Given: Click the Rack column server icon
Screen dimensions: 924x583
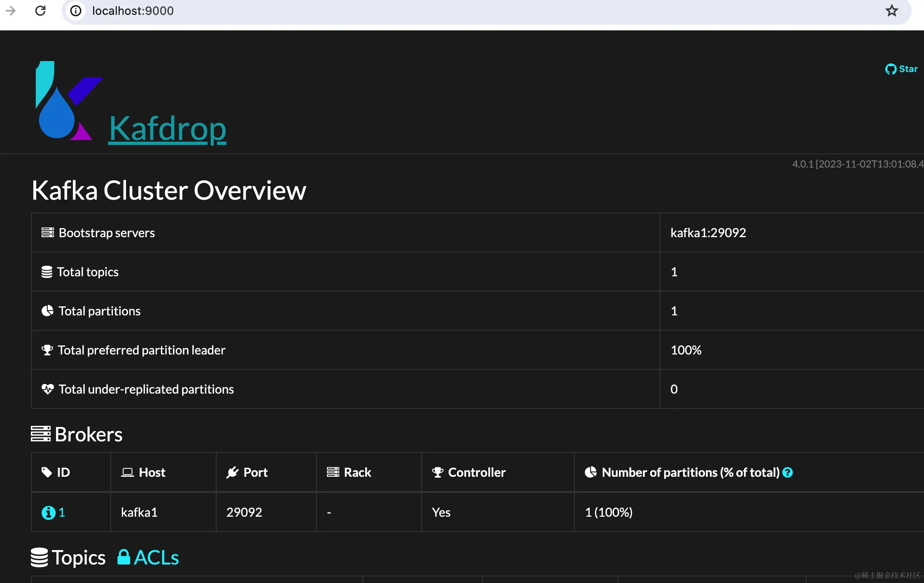Looking at the screenshot, I should click(x=333, y=472).
